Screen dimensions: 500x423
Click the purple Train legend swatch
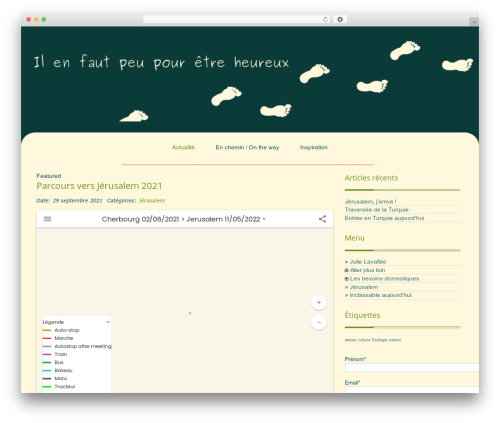[47, 354]
